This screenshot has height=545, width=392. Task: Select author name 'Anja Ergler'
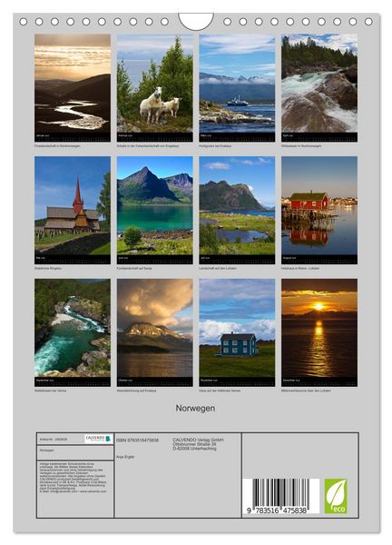[x=125, y=457]
